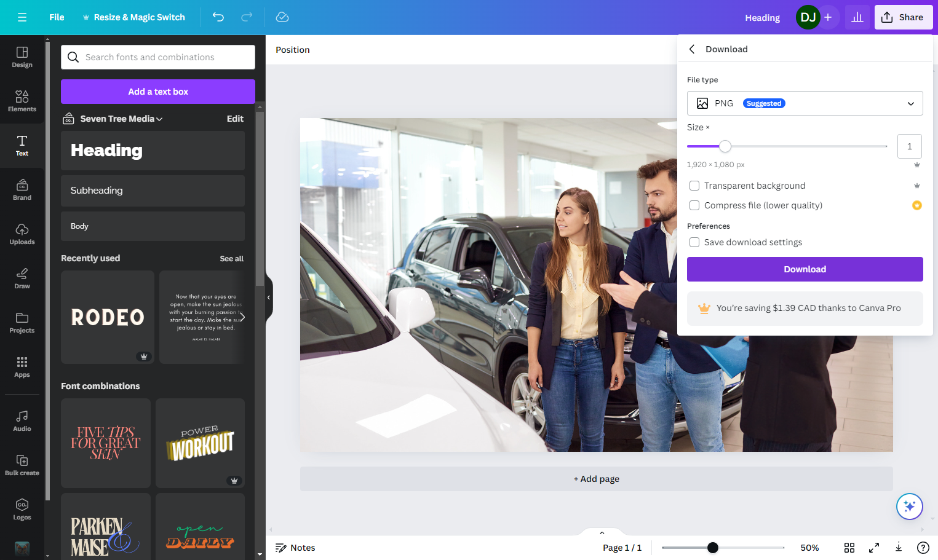The width and height of the screenshot is (938, 560).
Task: Open the analytics bar chart icon
Action: (857, 17)
